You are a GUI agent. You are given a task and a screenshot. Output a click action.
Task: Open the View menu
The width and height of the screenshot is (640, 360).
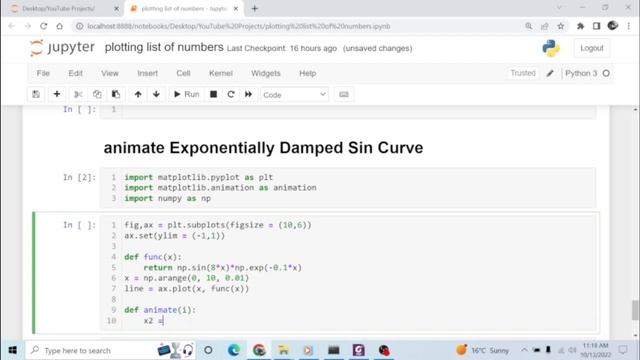pos(110,73)
